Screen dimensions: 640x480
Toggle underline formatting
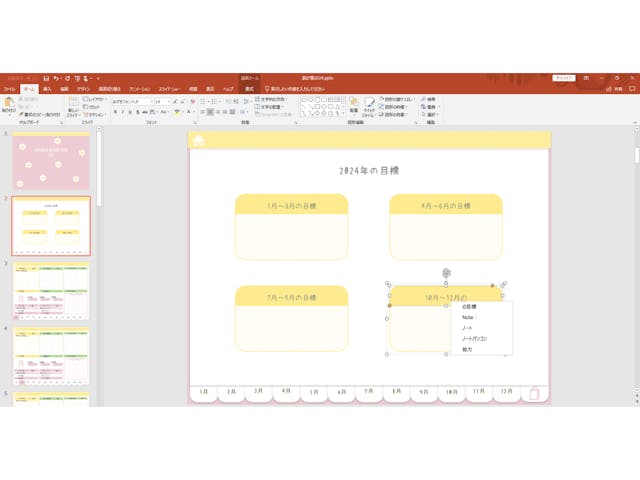pyautogui.click(x=131, y=112)
